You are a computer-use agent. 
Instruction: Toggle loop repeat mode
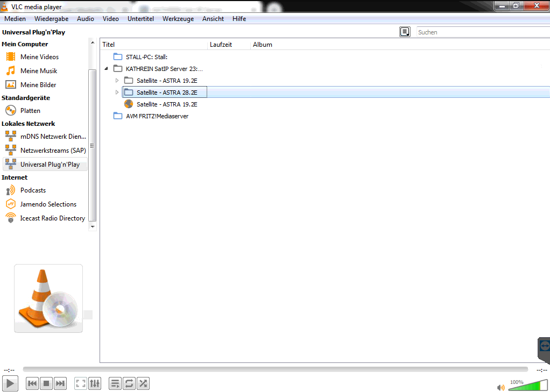click(x=129, y=383)
